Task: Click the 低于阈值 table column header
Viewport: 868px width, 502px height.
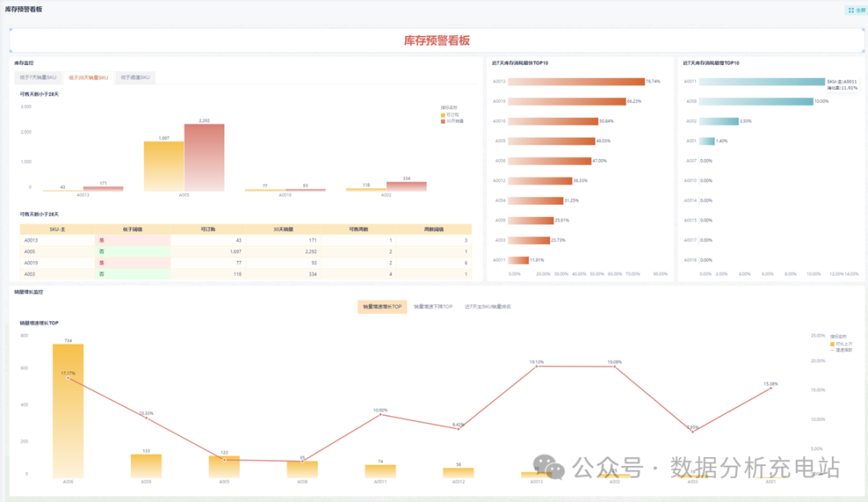Action: pyautogui.click(x=133, y=229)
